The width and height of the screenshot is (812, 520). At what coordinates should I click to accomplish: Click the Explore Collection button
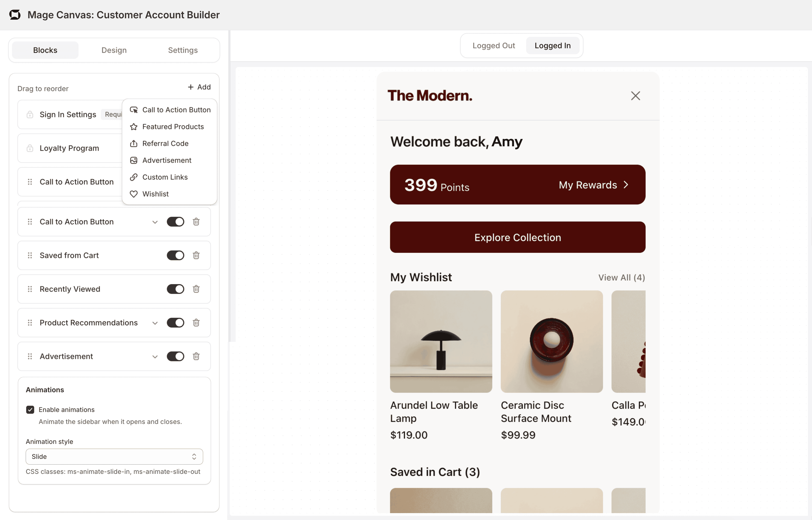(517, 237)
